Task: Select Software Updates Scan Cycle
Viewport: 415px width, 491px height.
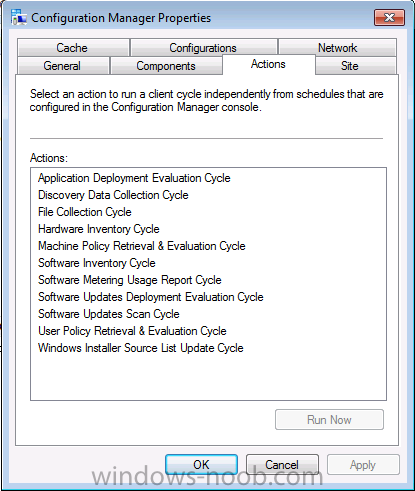Action: (x=109, y=314)
